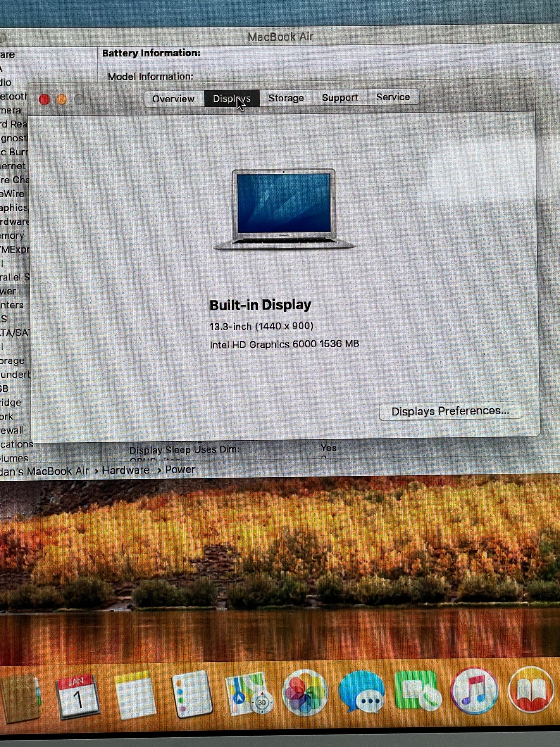
Task: Click Hardware in the path bar
Action: 126,470
